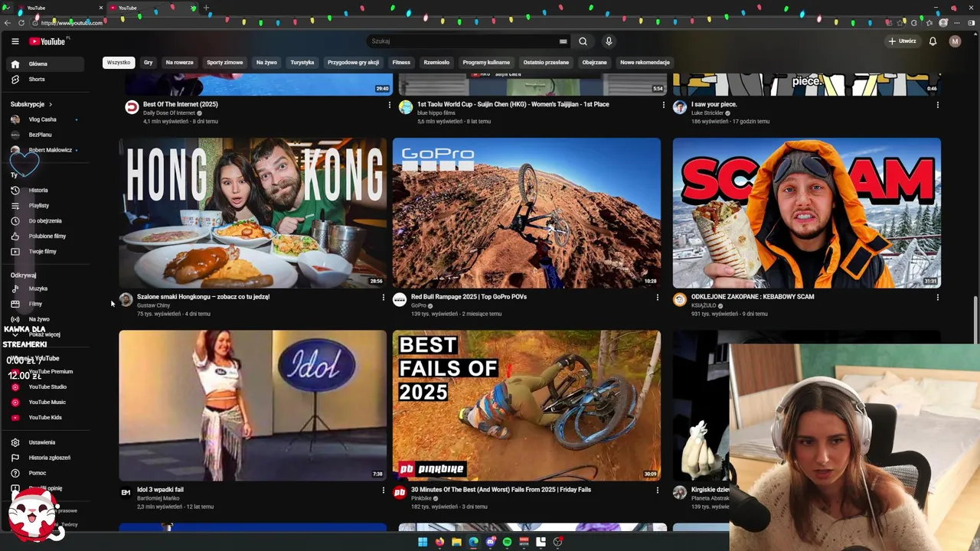The height and width of the screenshot is (551, 980).
Task: Open Discord from the taskbar
Action: click(x=490, y=542)
